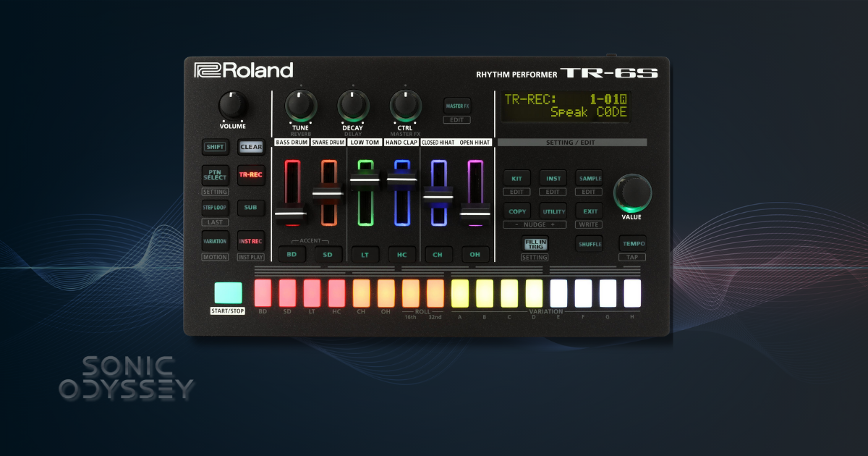Select variation F step pad
This screenshot has height=456, width=868.
[x=583, y=293]
